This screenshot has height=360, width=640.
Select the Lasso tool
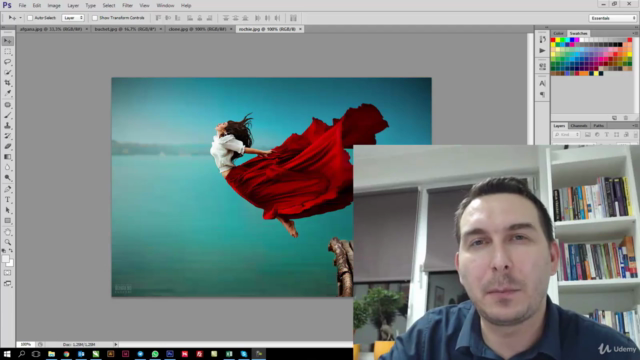(x=8, y=62)
